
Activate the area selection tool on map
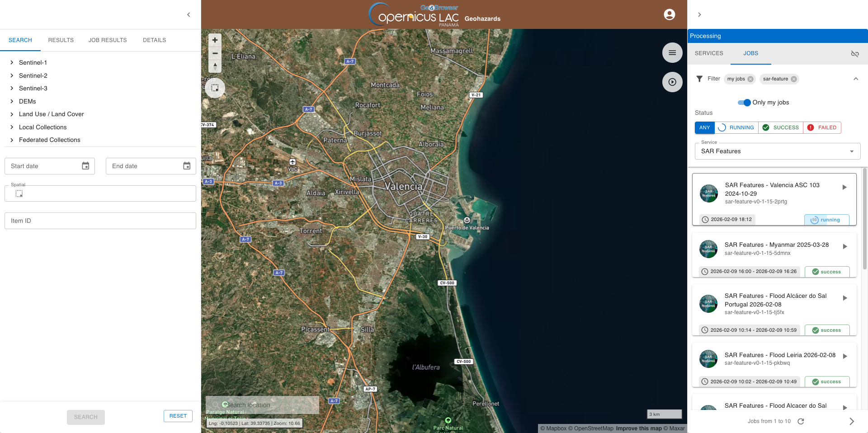pos(215,88)
